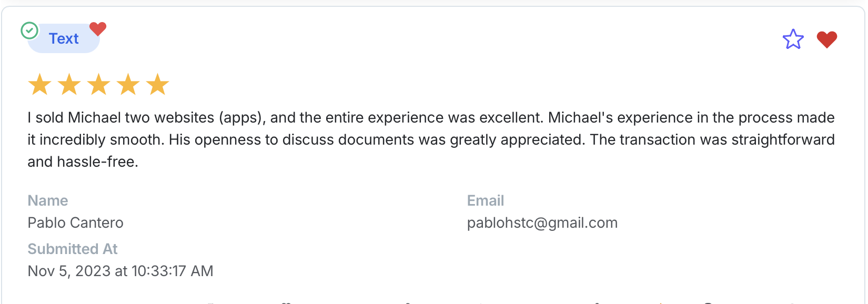868x304 pixels.
Task: Toggle the outline star favorite icon
Action: [793, 39]
